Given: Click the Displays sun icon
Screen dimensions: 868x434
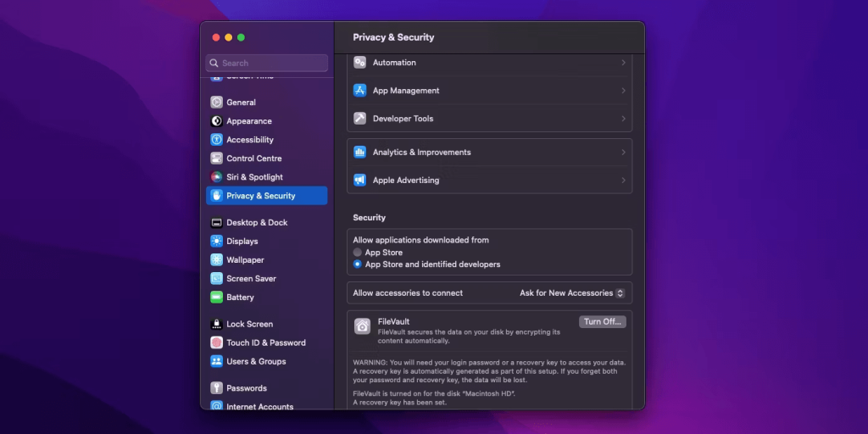Looking at the screenshot, I should 216,242.
